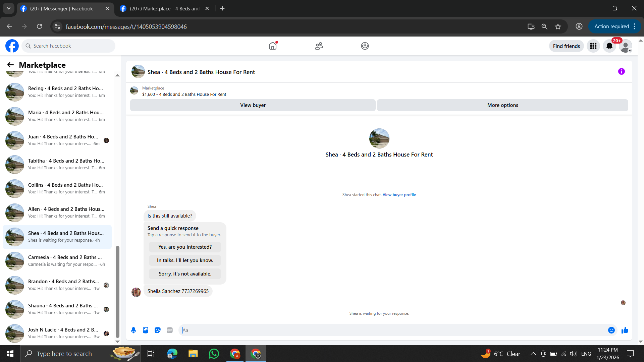
Task: Go back from Marketplace chats list
Action: (x=10, y=65)
